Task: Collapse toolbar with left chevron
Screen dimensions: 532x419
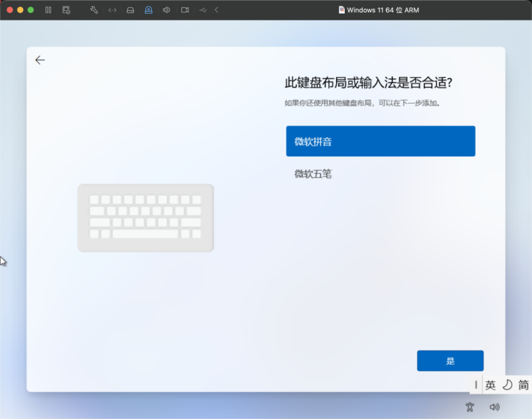Action: [x=217, y=10]
